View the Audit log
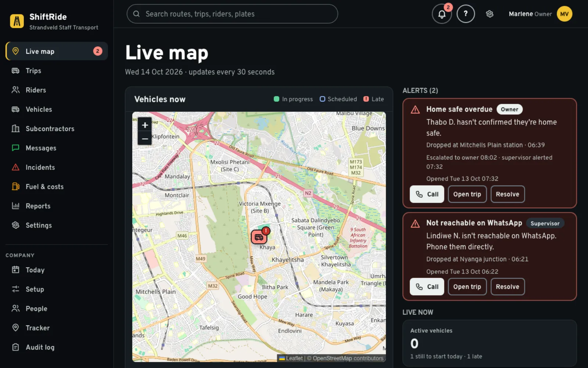Screen dimensions: 588x368 point(57,347)
